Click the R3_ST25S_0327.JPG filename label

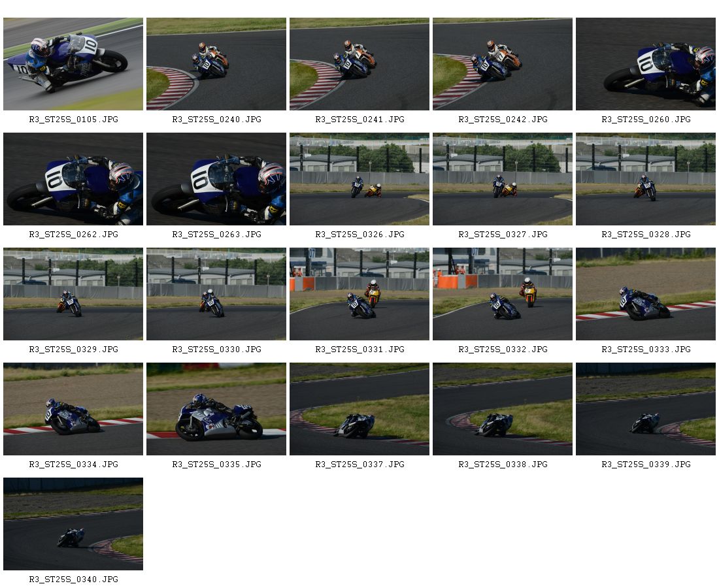pos(503,234)
